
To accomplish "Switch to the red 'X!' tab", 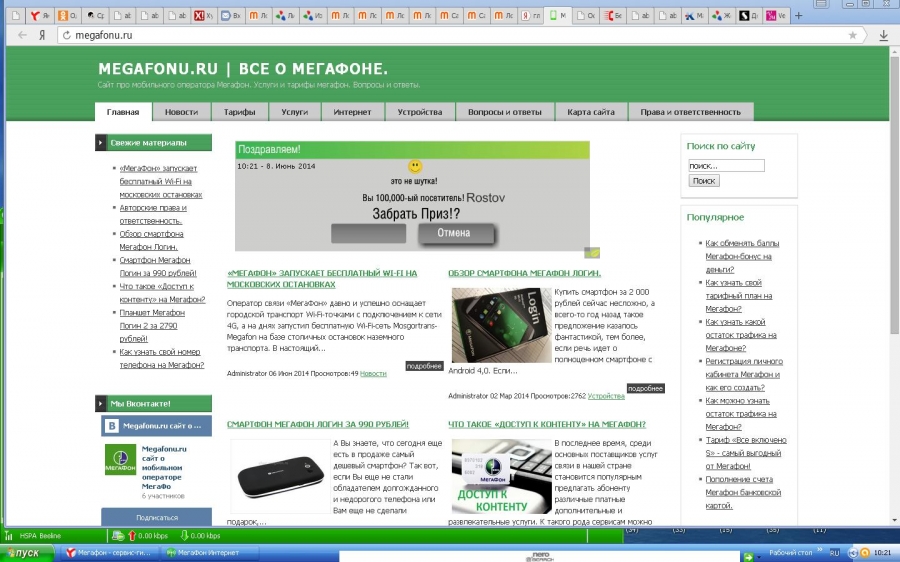I will 203,15.
